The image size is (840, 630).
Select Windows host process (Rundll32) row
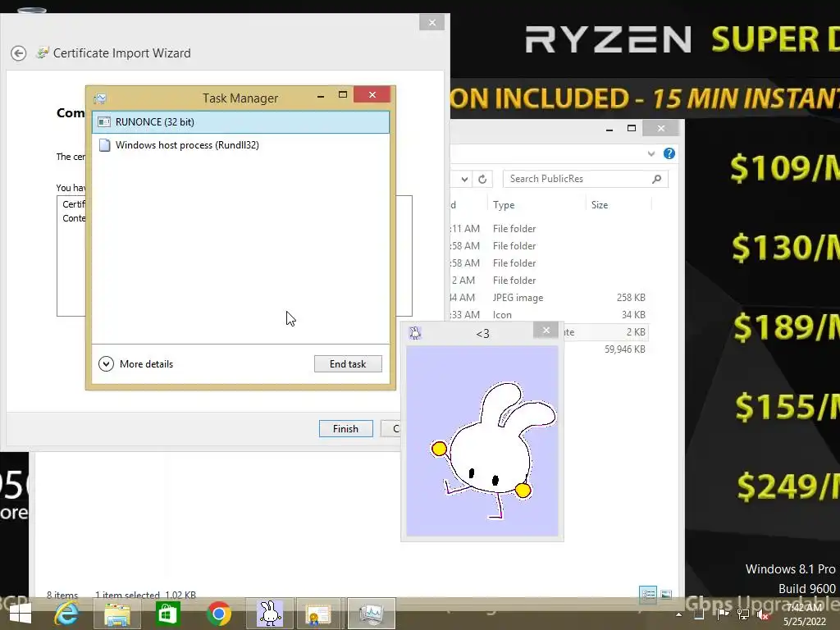240,145
